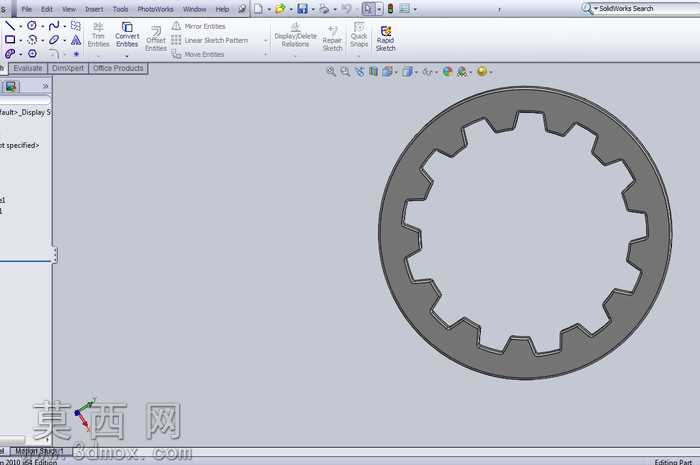
Task: Select the Ellipse sketch tool
Action: coord(54,40)
